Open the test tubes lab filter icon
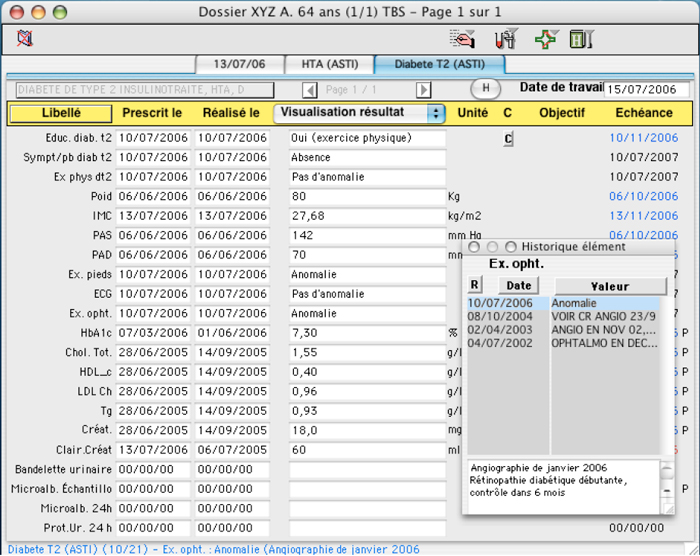Viewport: 700px width, 556px height. (x=506, y=38)
